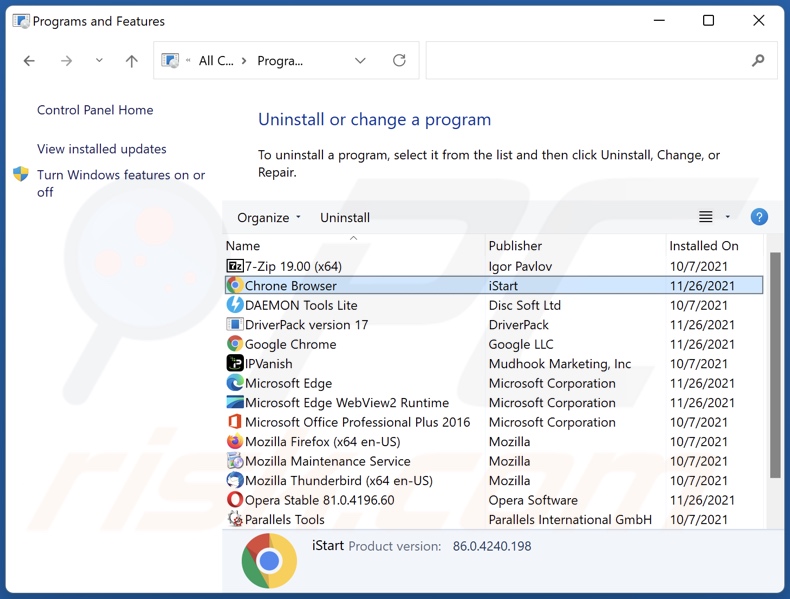Click the iStart publisher cell
Viewport: 790px width, 599px height.
tap(503, 286)
